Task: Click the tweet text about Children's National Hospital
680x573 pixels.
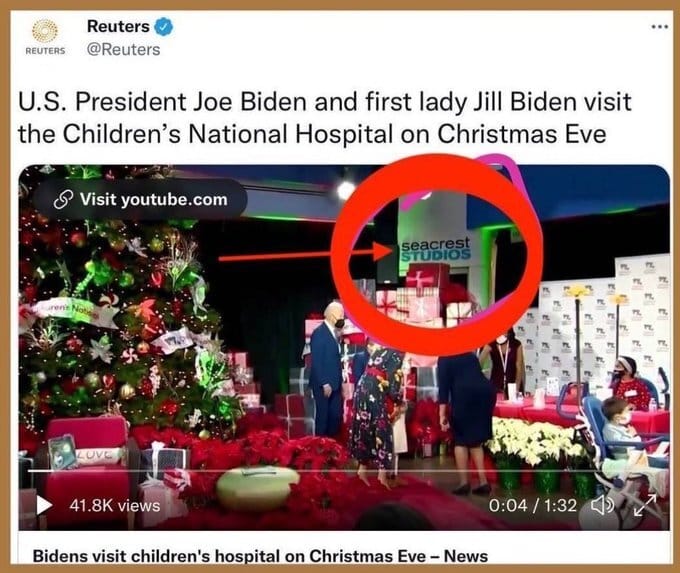Action: [x=324, y=118]
